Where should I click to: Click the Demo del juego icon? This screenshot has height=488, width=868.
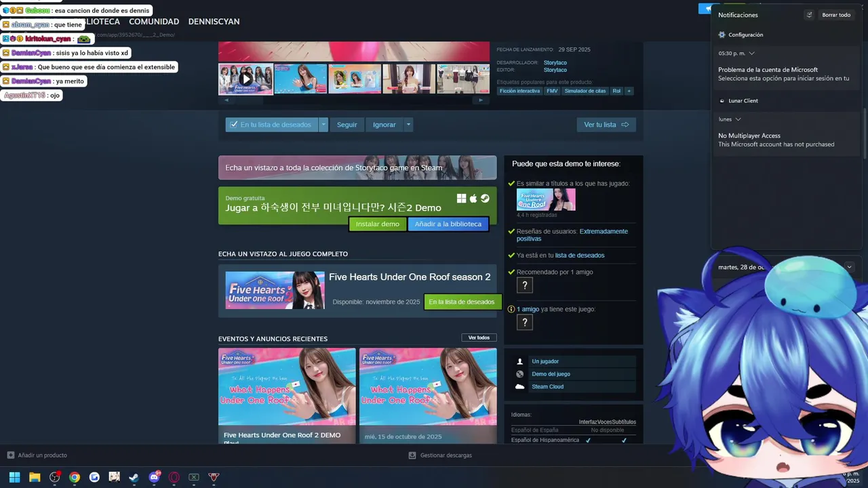tap(519, 374)
